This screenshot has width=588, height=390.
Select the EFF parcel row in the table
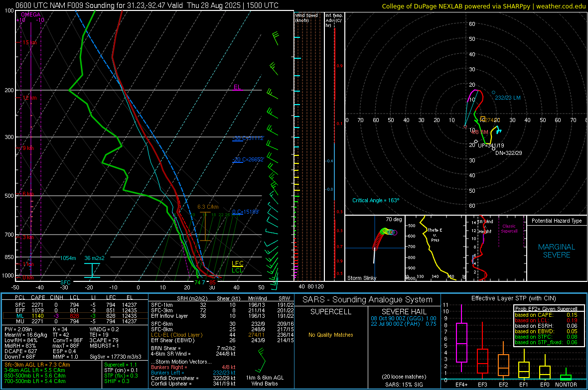[x=75, y=310]
